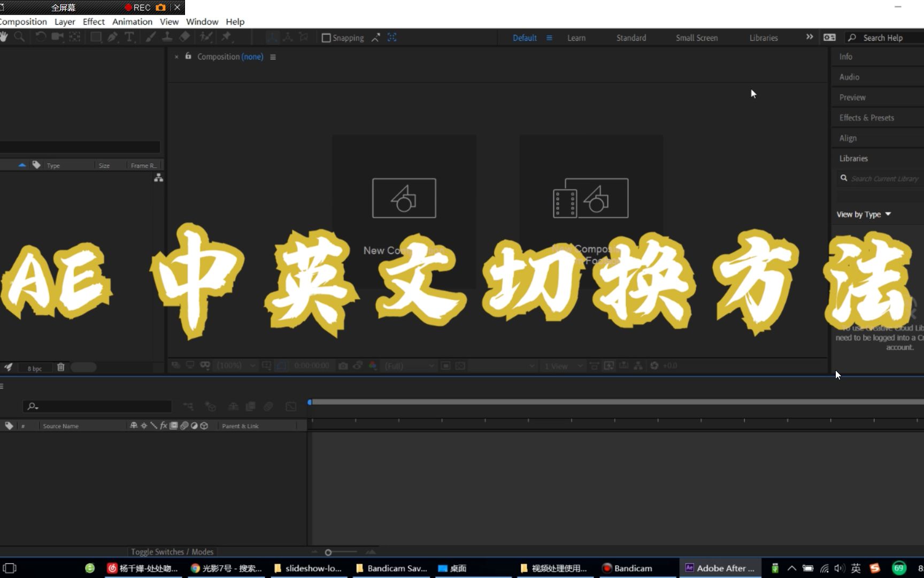This screenshot has width=924, height=578.
Task: Take a snapshot of the Composition viewer
Action: [343, 366]
